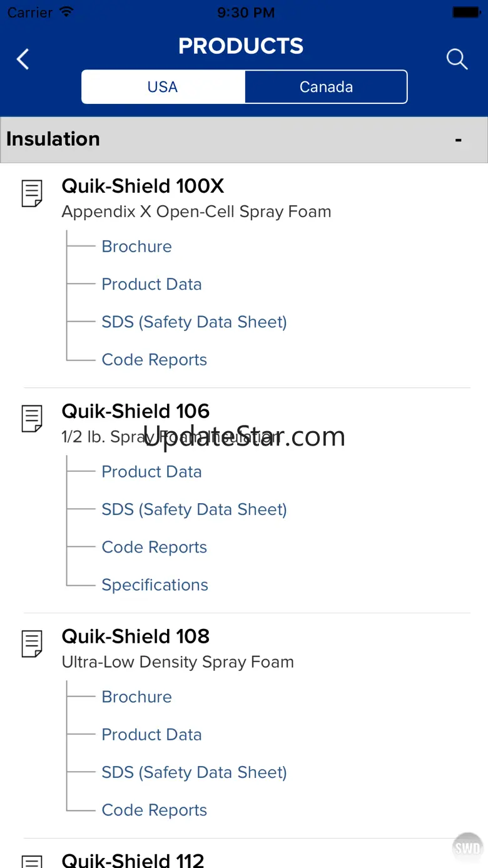Tap the battery icon in status bar

tap(466, 12)
